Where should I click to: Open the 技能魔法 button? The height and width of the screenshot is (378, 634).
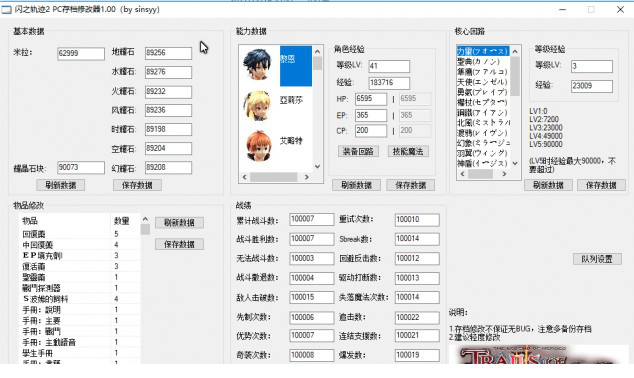(408, 151)
